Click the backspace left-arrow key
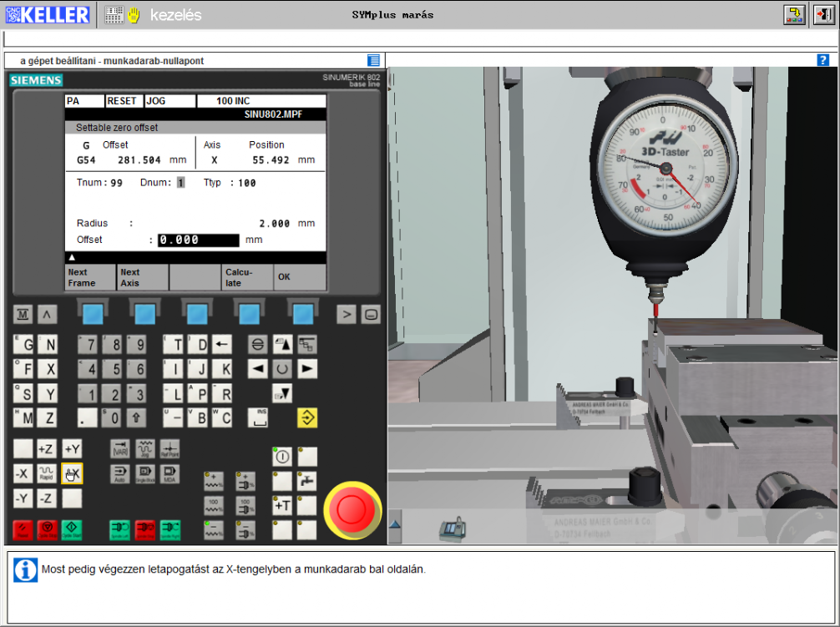Image resolution: width=840 pixels, height=627 pixels. pyautogui.click(x=222, y=344)
